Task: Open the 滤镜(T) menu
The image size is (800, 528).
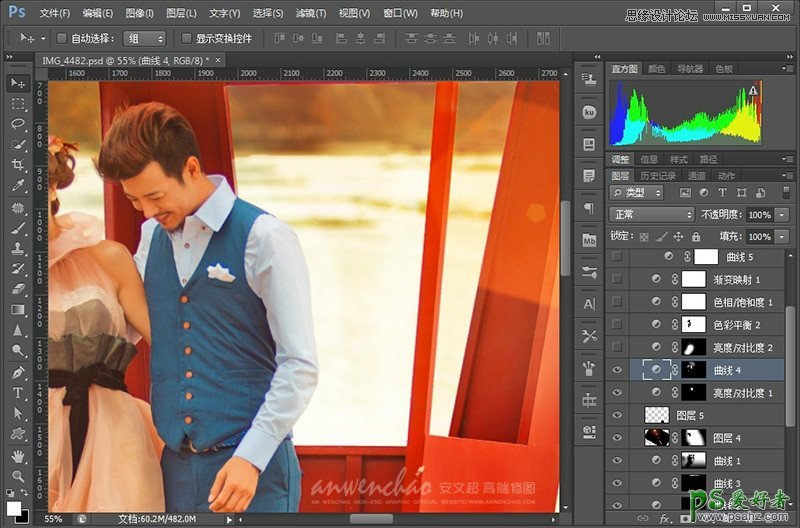Action: coord(311,13)
